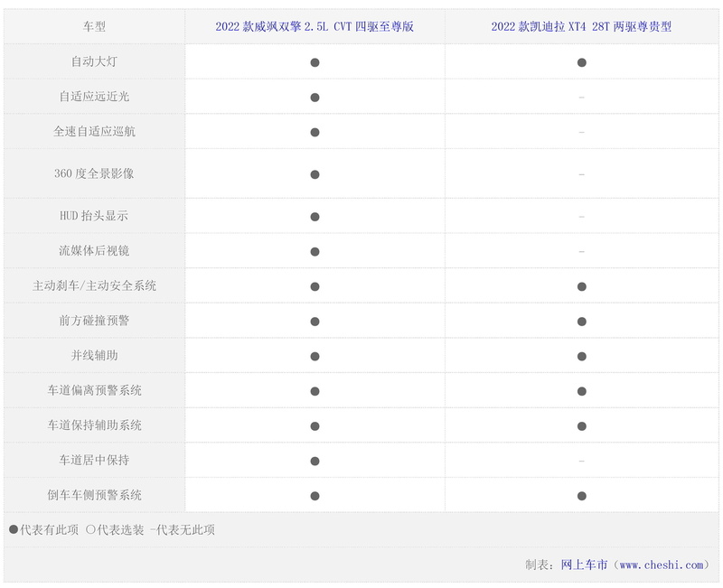Image resolution: width=723 pixels, height=588 pixels.
Task: Click the ●代表有此项 legend entry
Action: [x=43, y=530]
